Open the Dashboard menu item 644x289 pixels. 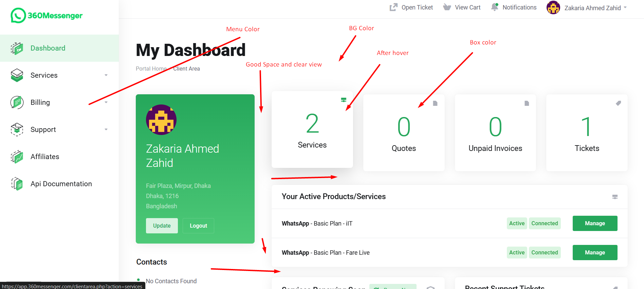[59, 48]
